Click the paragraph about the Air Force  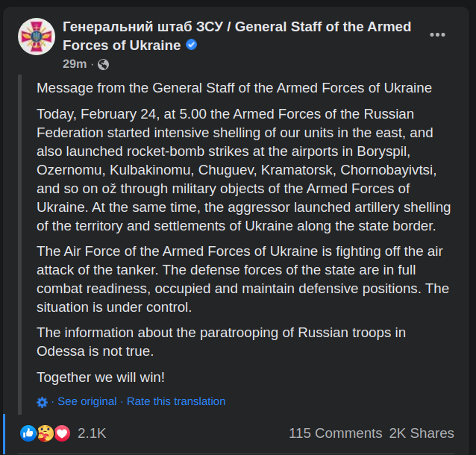point(243,279)
